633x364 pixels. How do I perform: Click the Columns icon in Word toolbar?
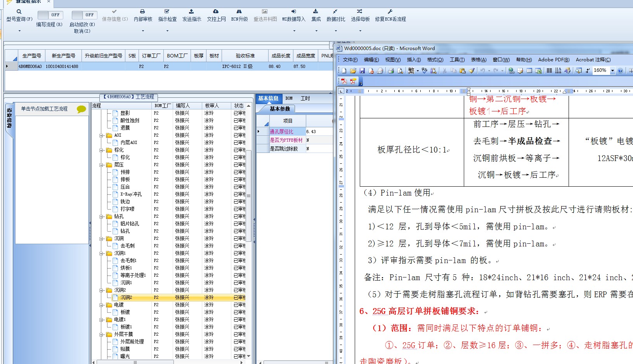[x=549, y=71]
